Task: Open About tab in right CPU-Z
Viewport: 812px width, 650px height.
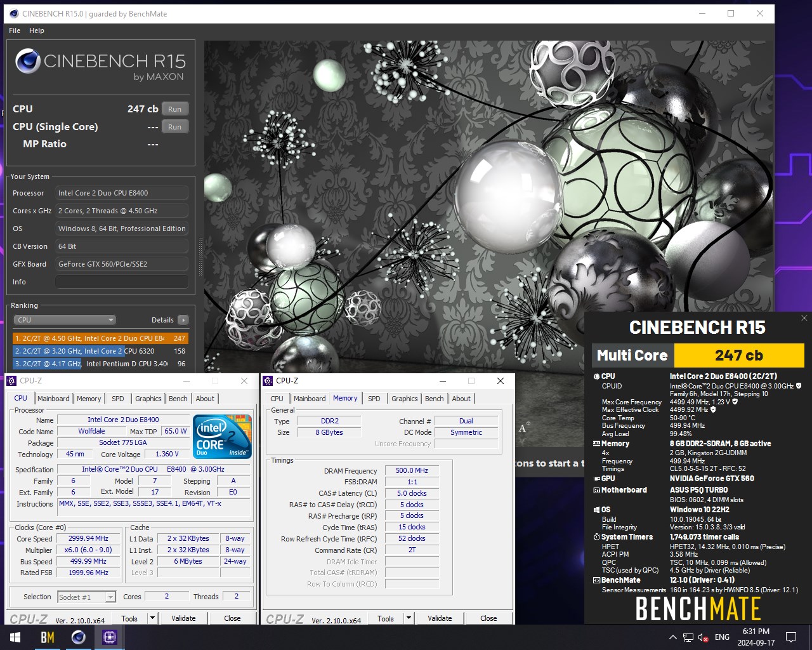Action: click(461, 399)
